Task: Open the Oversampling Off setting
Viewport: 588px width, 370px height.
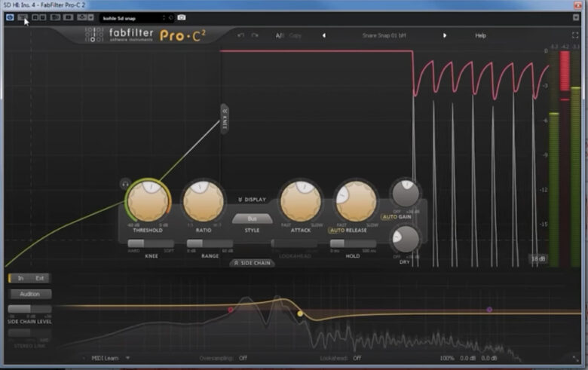Action: click(x=243, y=358)
